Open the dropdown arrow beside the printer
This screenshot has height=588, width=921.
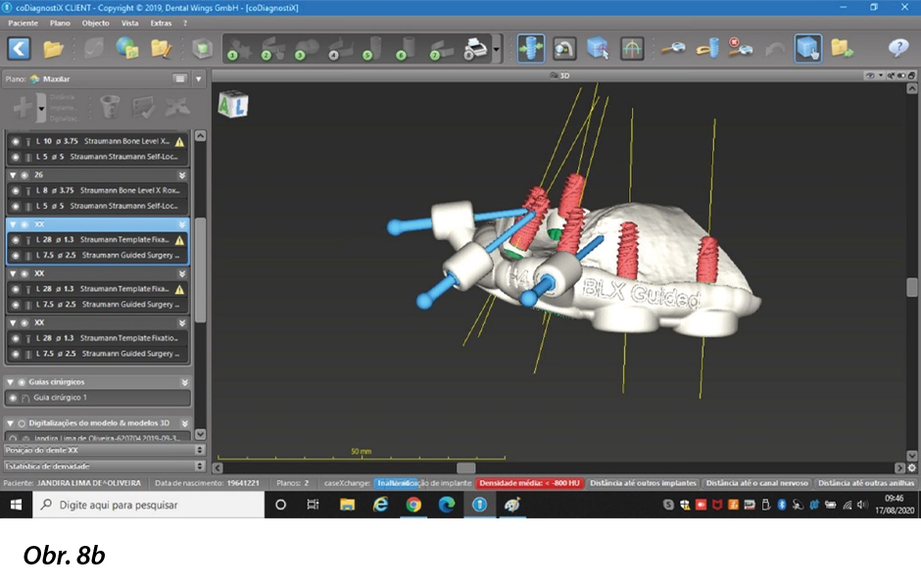[x=497, y=49]
